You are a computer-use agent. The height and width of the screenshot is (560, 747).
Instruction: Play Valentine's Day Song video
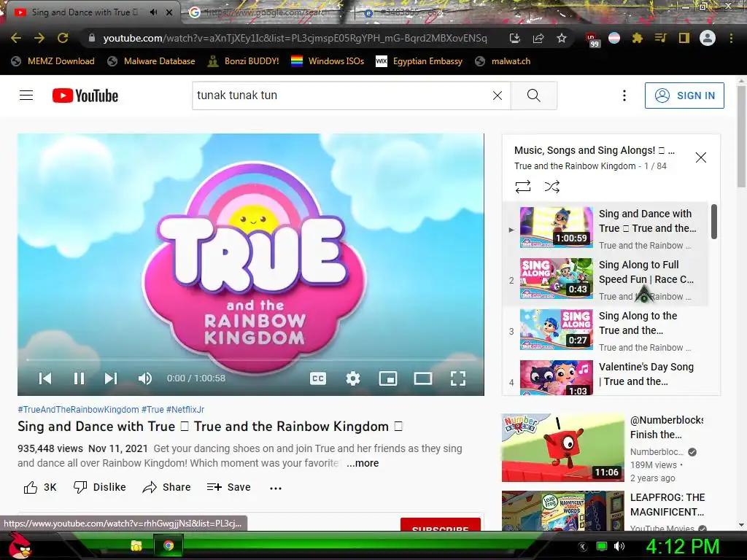[605, 377]
